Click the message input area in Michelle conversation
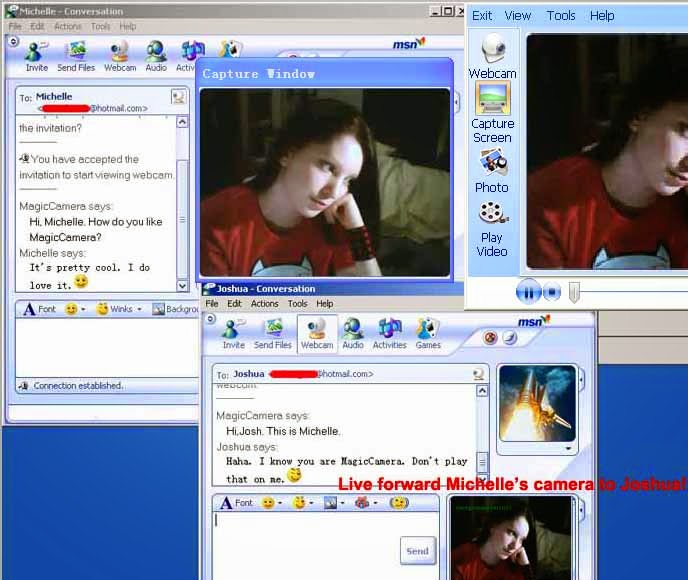Viewport: 688px width, 580px height. pos(107,347)
